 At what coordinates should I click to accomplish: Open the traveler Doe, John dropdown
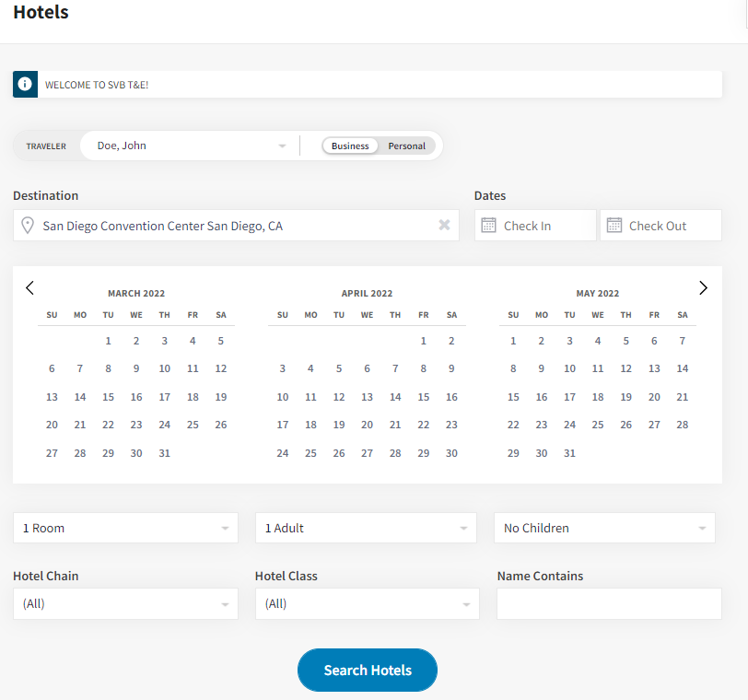tap(189, 146)
